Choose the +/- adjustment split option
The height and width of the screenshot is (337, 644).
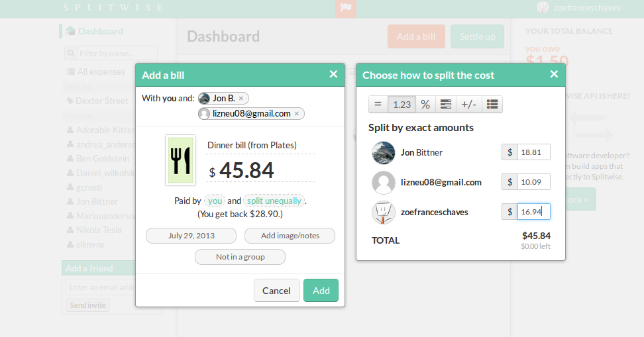click(468, 104)
